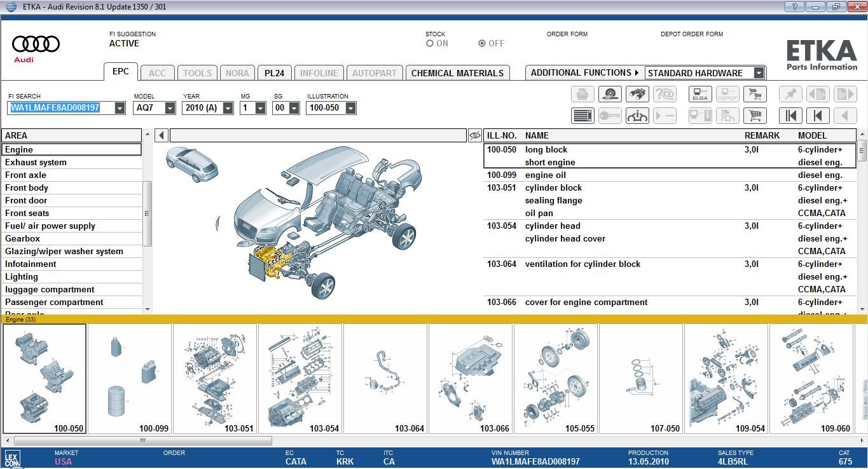Switch to the EPC tab
The image size is (868, 469).
click(121, 71)
